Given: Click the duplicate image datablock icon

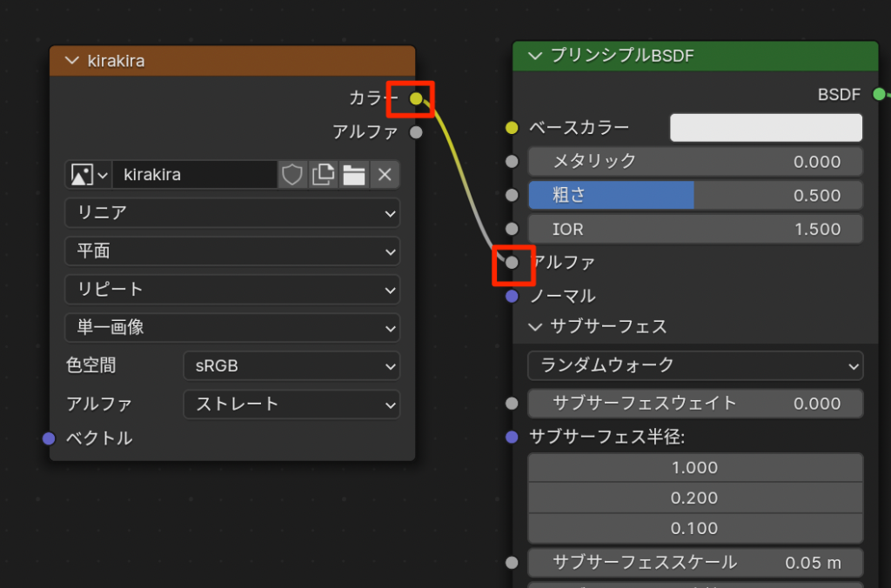Looking at the screenshot, I should point(323,175).
